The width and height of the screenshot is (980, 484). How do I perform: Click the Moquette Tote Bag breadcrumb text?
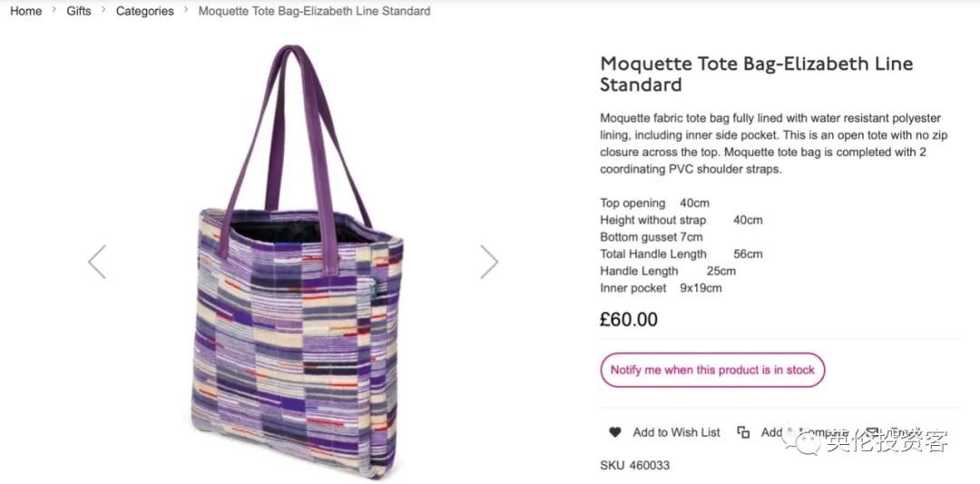tap(314, 11)
